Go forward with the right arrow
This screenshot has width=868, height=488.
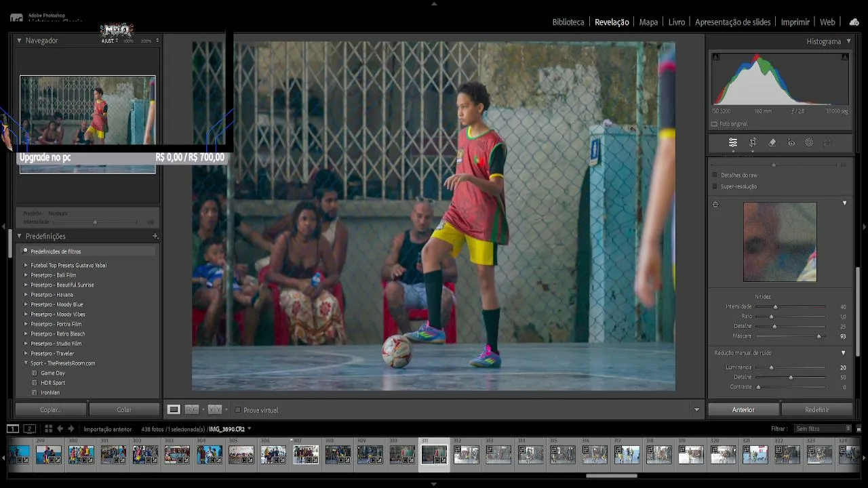click(71, 428)
